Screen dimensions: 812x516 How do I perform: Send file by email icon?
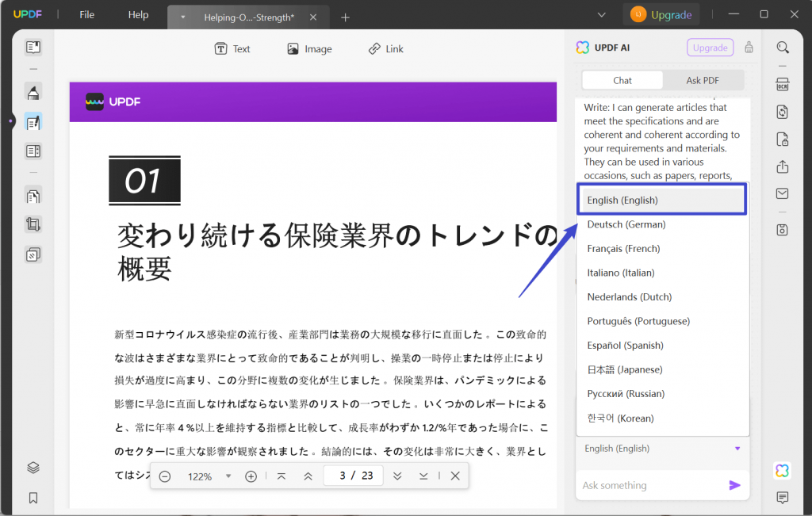point(783,193)
